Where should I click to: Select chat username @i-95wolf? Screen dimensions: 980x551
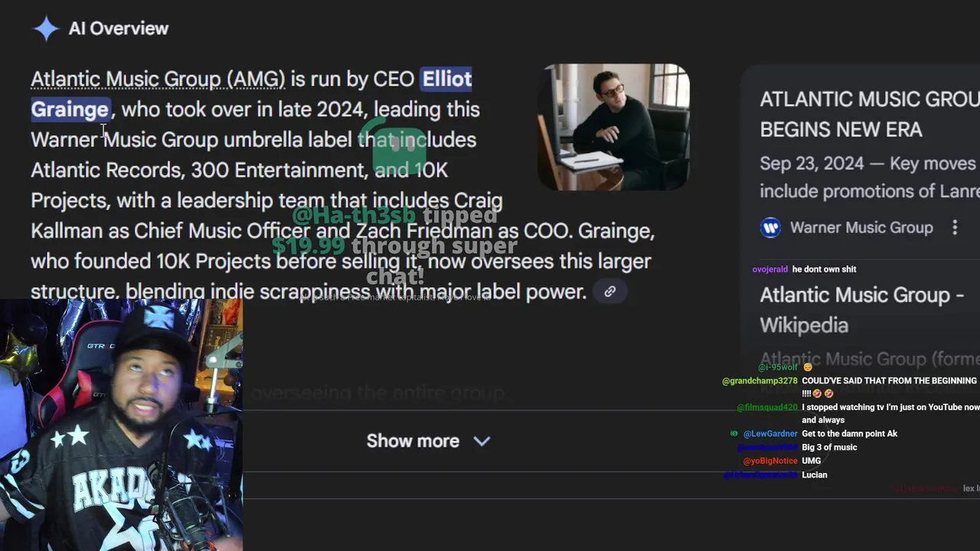click(x=777, y=367)
